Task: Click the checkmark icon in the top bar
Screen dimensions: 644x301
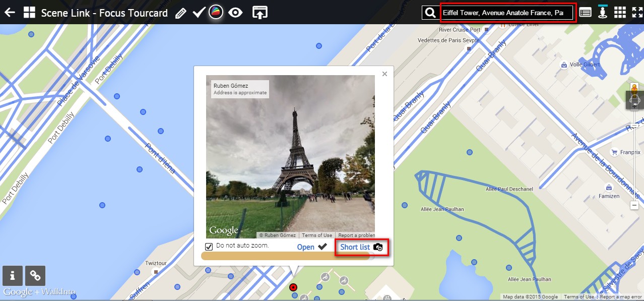Action: pos(199,13)
